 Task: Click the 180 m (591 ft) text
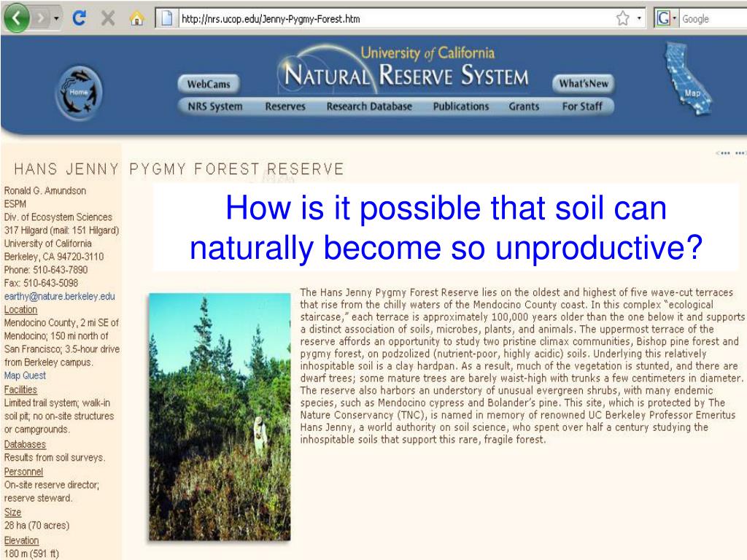click(31, 553)
